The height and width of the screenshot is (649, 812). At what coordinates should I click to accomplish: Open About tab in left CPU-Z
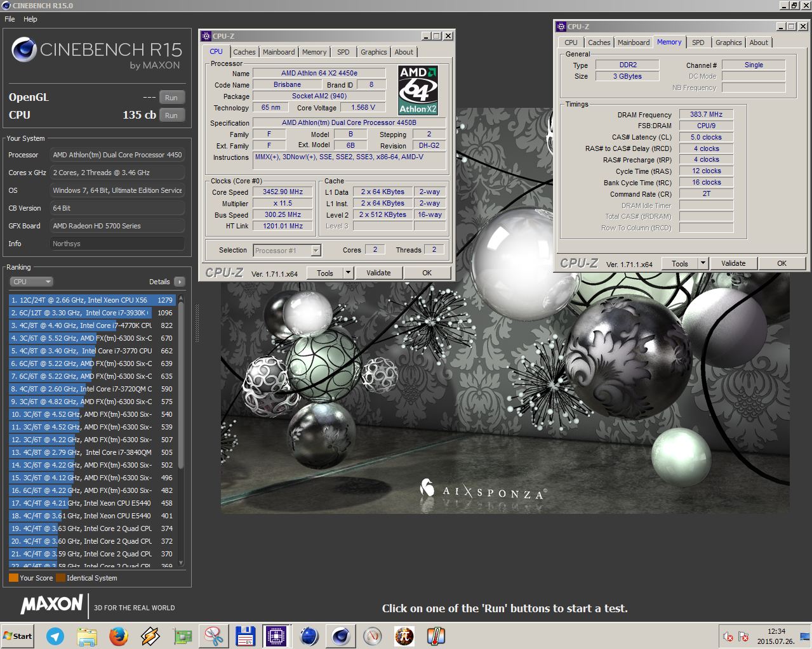[x=404, y=52]
